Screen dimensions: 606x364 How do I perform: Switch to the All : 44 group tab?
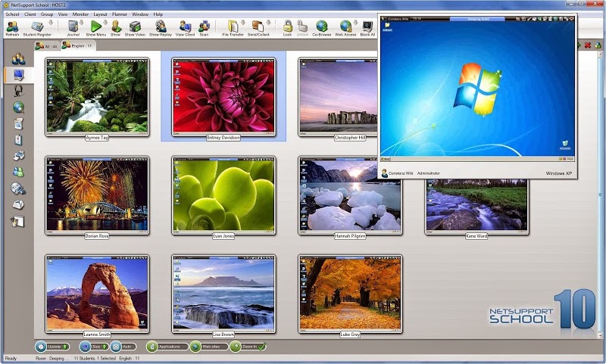tap(46, 46)
